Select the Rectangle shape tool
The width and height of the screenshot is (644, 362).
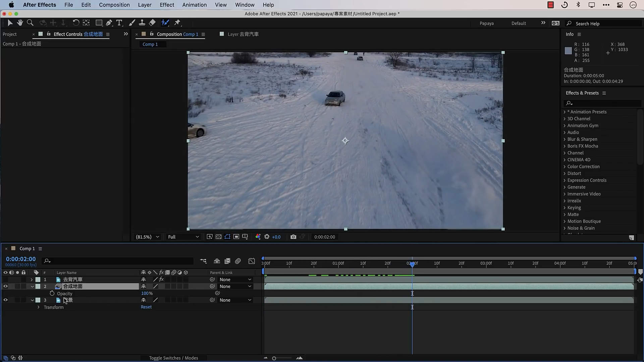coord(99,23)
